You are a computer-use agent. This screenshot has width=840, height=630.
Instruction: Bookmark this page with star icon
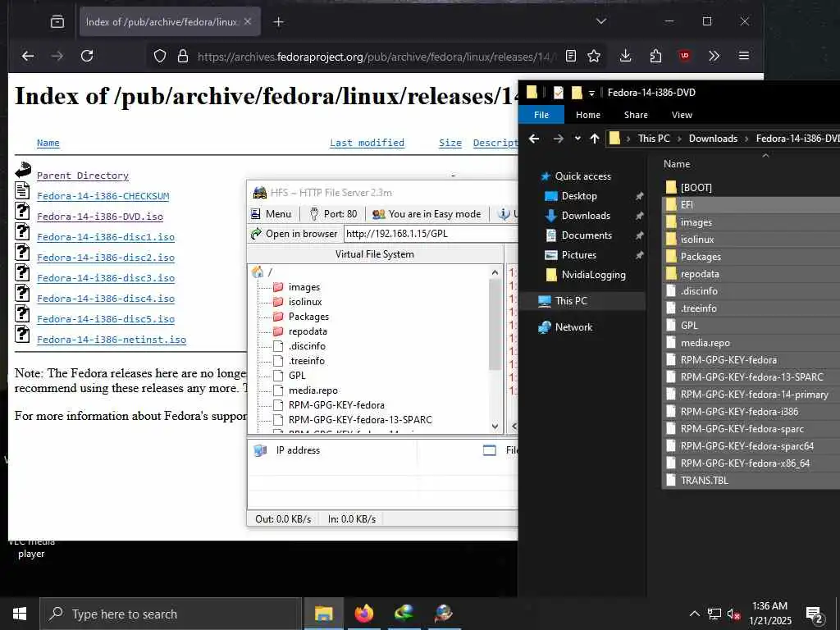pos(594,56)
